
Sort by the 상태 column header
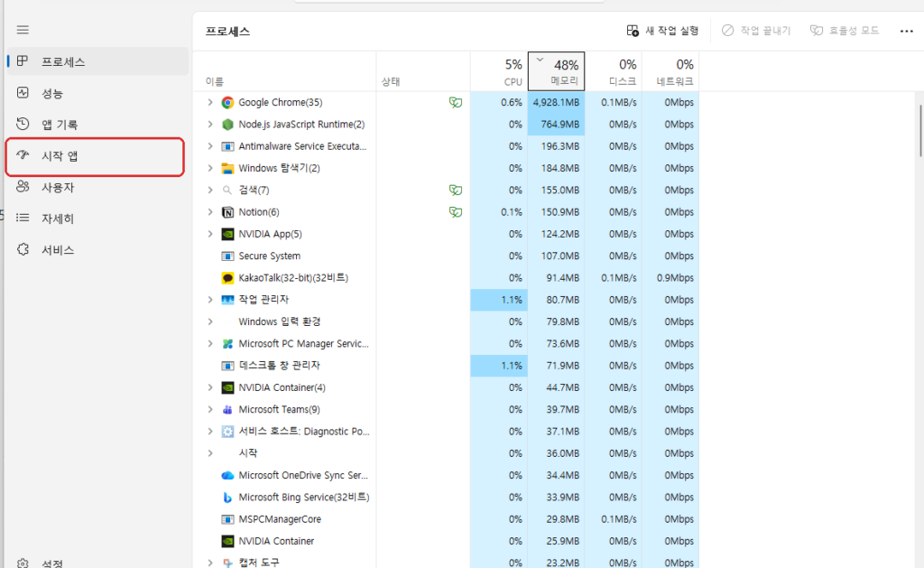point(423,71)
